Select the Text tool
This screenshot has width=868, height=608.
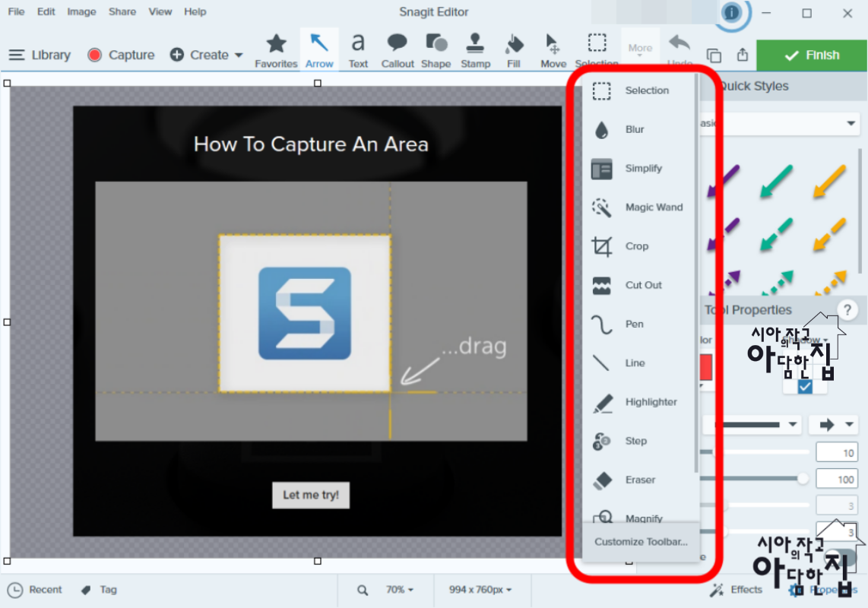[x=358, y=51]
